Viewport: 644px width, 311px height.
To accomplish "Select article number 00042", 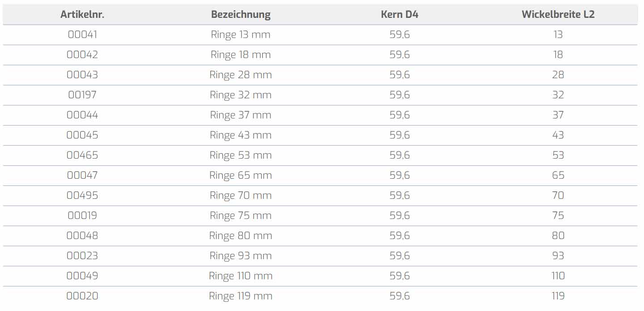I will [x=82, y=55].
